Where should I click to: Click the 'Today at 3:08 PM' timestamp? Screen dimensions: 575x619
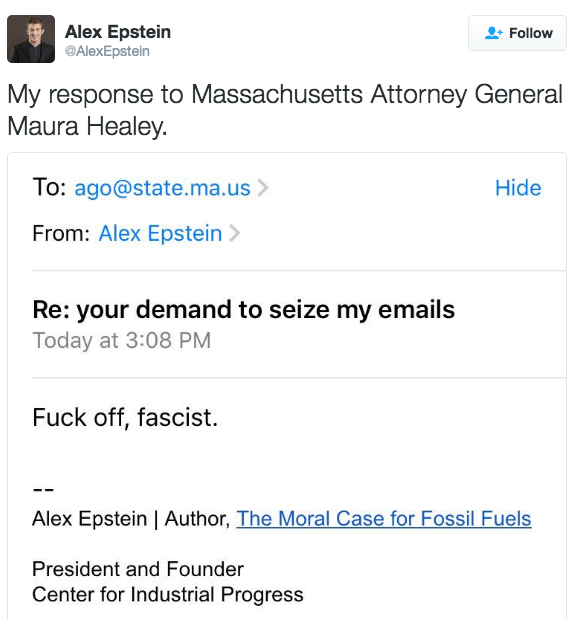[122, 340]
